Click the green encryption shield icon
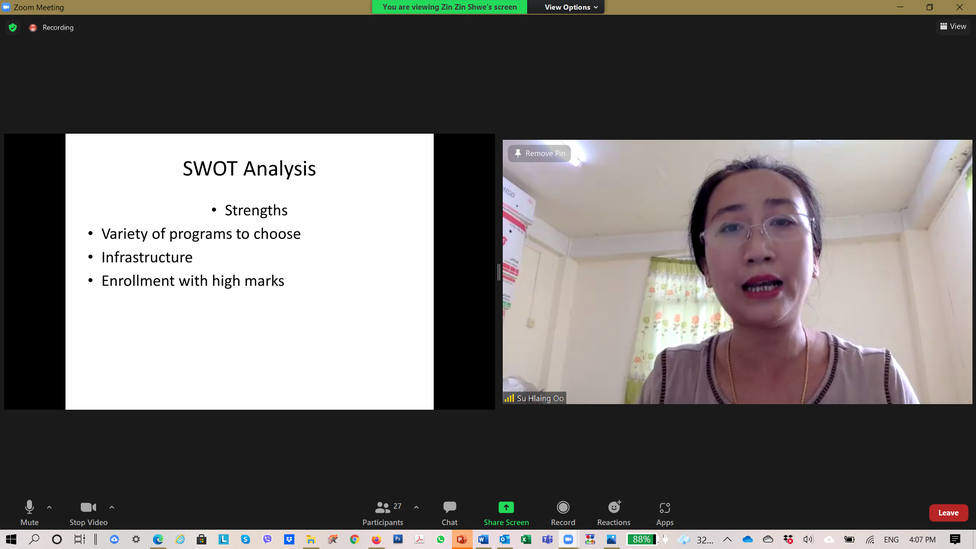 [x=12, y=27]
